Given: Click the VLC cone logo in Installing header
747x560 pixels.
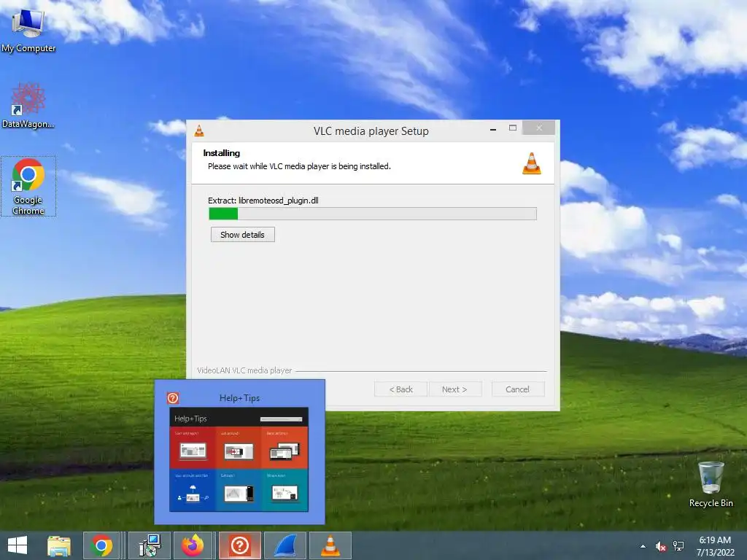Looking at the screenshot, I should tap(532, 163).
